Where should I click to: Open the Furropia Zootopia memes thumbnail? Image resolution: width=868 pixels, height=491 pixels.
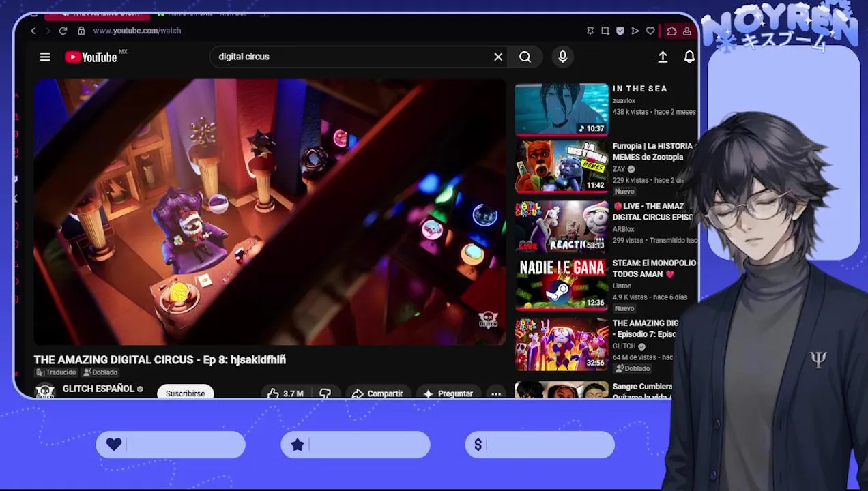click(x=562, y=167)
